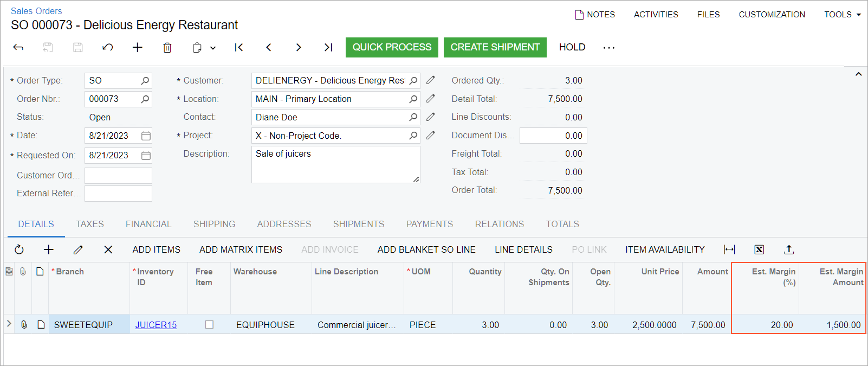Open the note icon on SWEETEQUIP row

pos(41,324)
